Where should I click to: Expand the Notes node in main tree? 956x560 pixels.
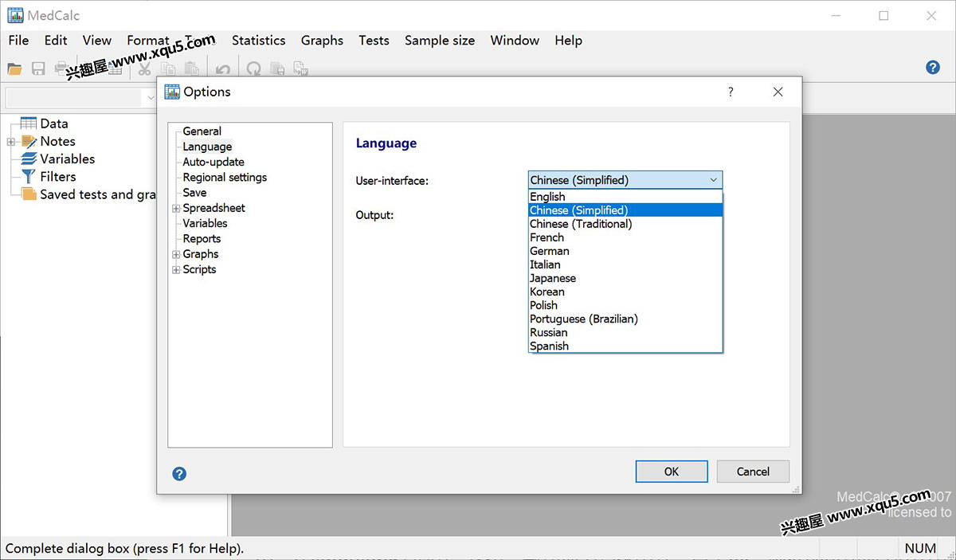pyautogui.click(x=11, y=142)
